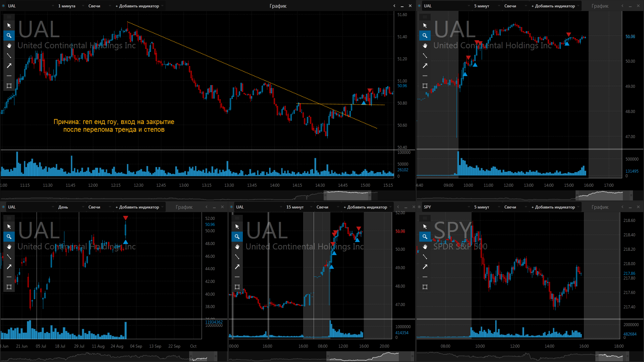Viewport: 644px width, 362px height.
Task: Click the drag handle above the 1-minute chart toolbar
Action: (x=9, y=17)
